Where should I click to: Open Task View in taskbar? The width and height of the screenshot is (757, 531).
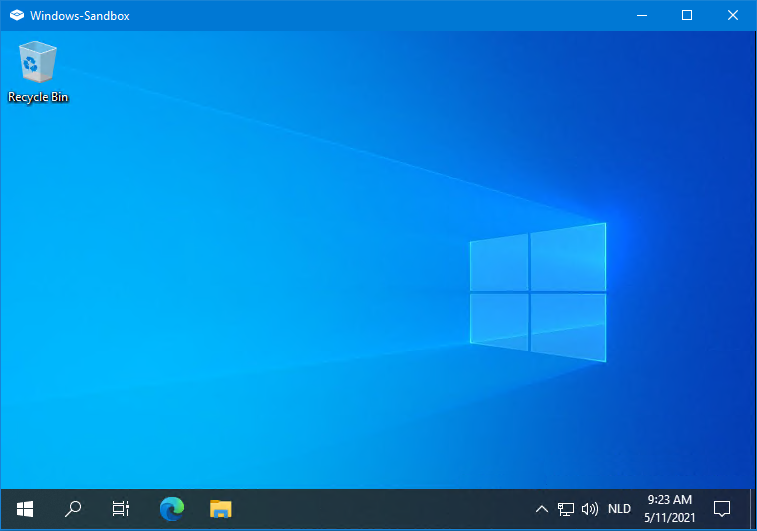point(121,509)
